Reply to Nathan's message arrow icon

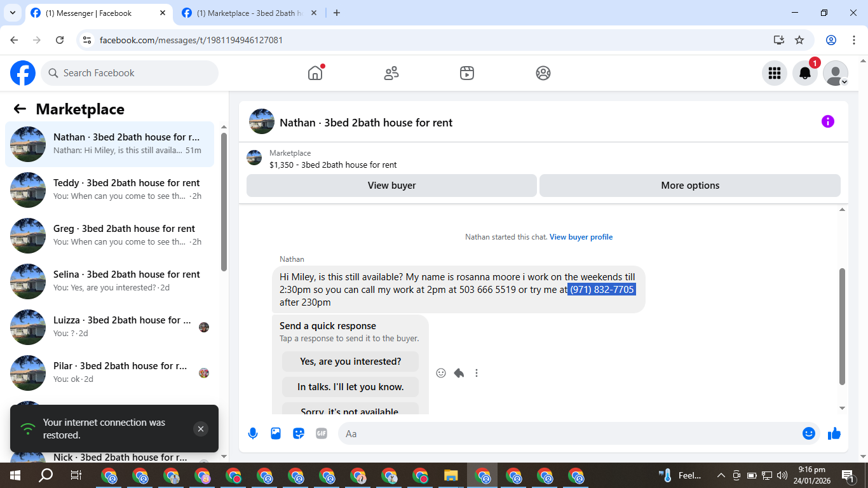459,373
